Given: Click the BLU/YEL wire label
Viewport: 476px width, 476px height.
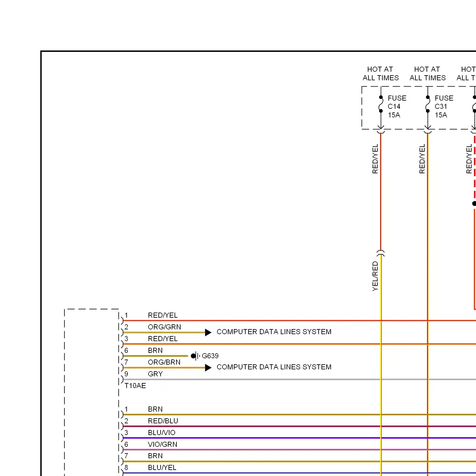Looking at the screenshot, I should (162, 467).
